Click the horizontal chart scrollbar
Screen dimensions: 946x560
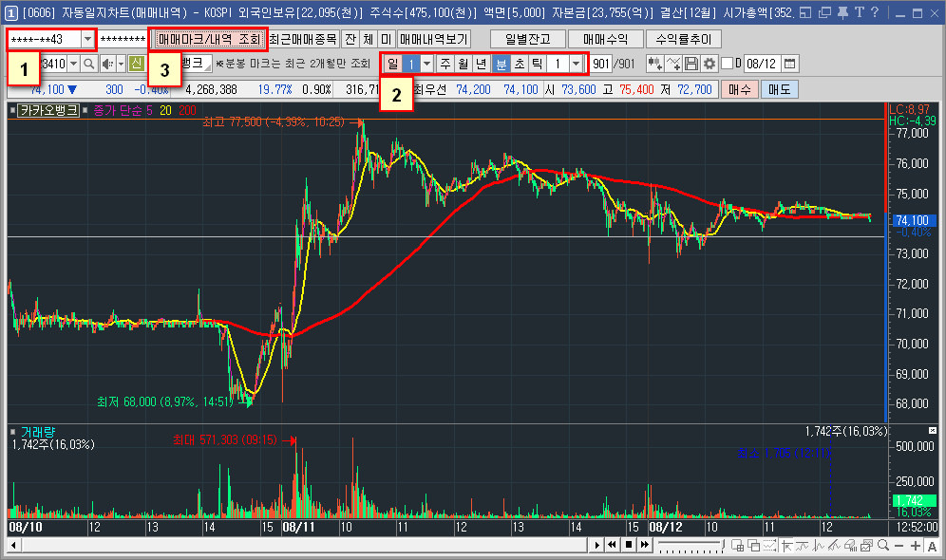285,547
